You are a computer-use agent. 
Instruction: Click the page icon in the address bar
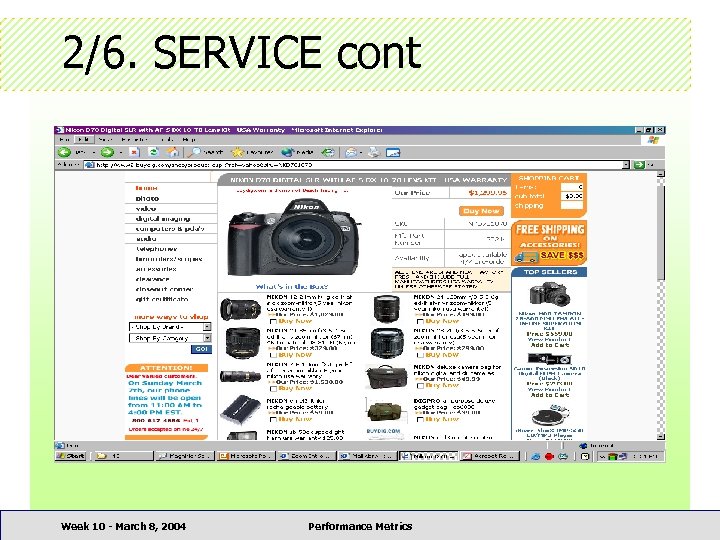[90, 164]
